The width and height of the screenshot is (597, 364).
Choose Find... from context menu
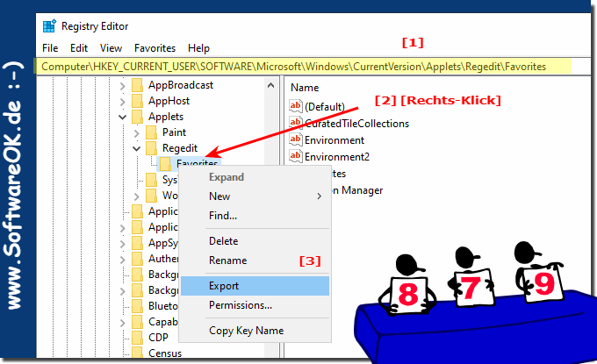click(x=255, y=216)
